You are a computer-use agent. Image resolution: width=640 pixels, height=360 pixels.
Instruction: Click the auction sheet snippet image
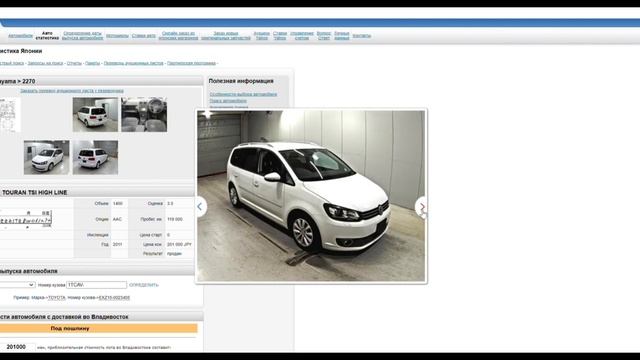[26, 219]
